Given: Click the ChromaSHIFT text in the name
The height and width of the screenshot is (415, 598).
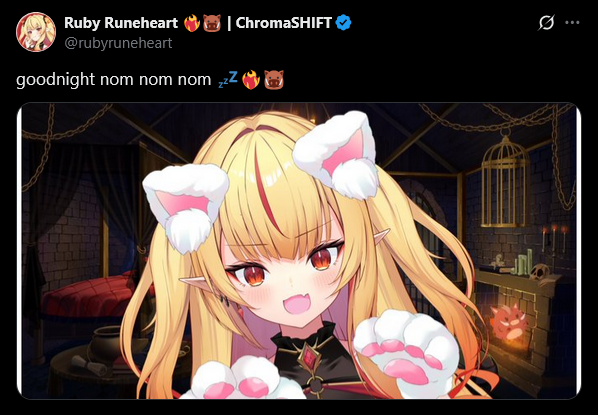Looking at the screenshot, I should point(283,23).
